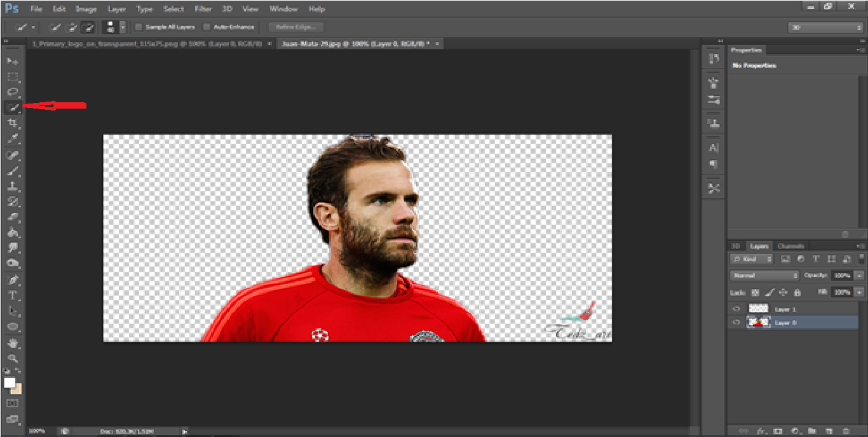Select the Lasso tool
The width and height of the screenshot is (868, 437).
click(12, 92)
